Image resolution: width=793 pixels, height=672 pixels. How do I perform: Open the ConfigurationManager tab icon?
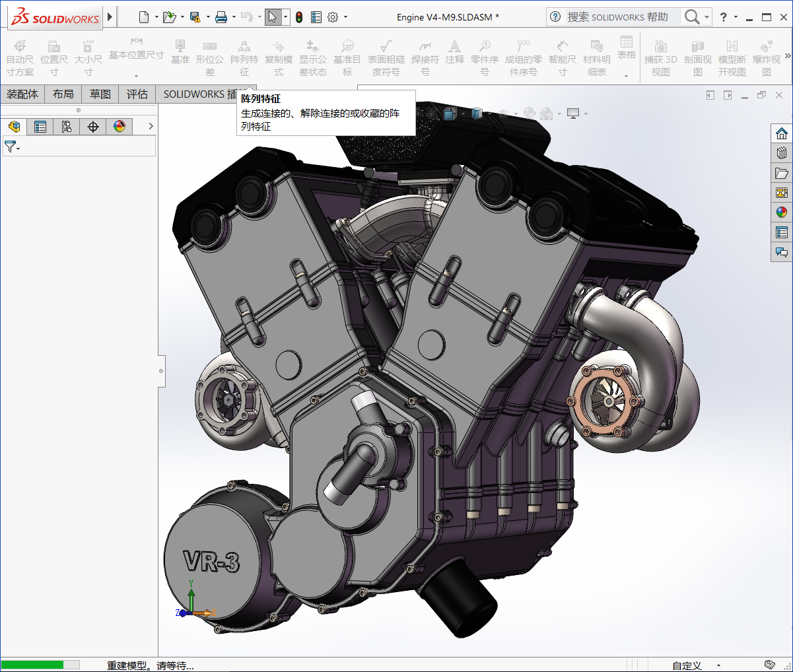pyautogui.click(x=67, y=127)
